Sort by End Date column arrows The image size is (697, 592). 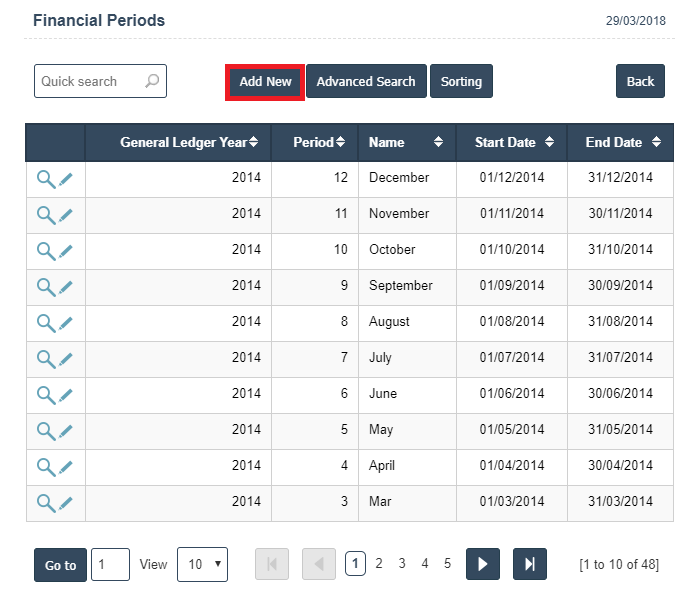656,142
